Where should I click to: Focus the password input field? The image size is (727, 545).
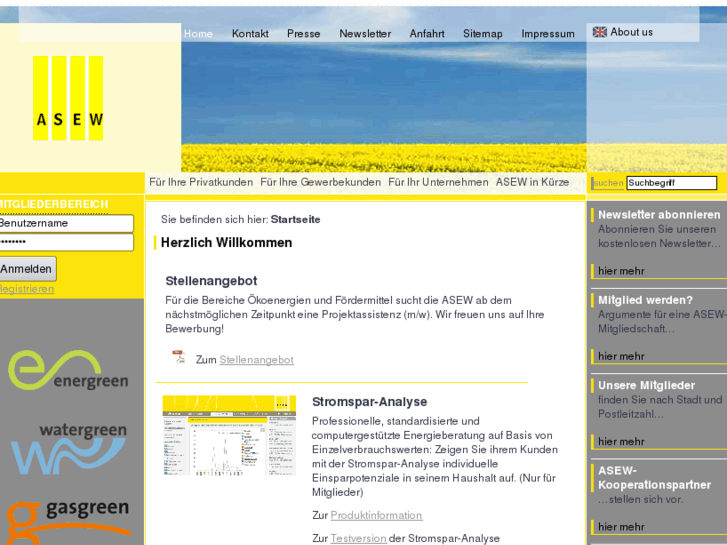[66, 242]
